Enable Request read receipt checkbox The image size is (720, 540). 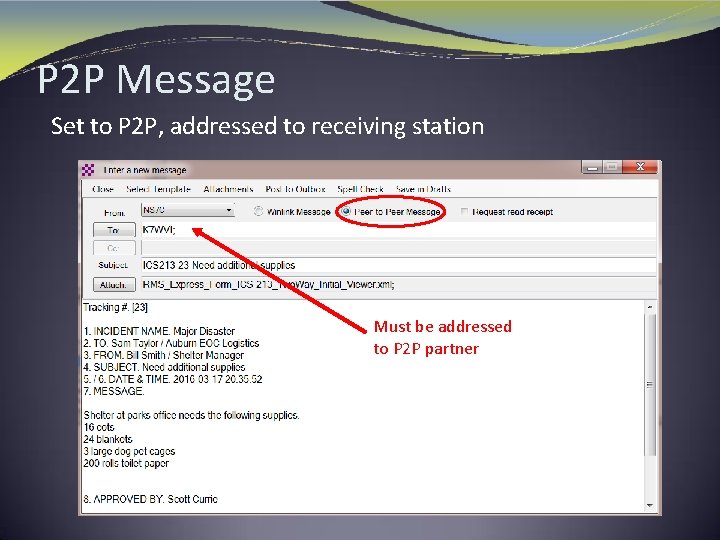point(464,211)
